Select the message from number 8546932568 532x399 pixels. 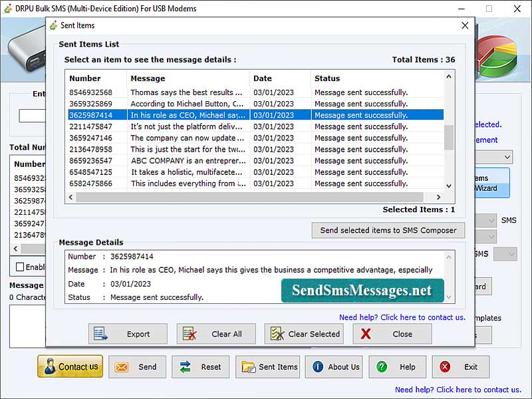[199, 92]
